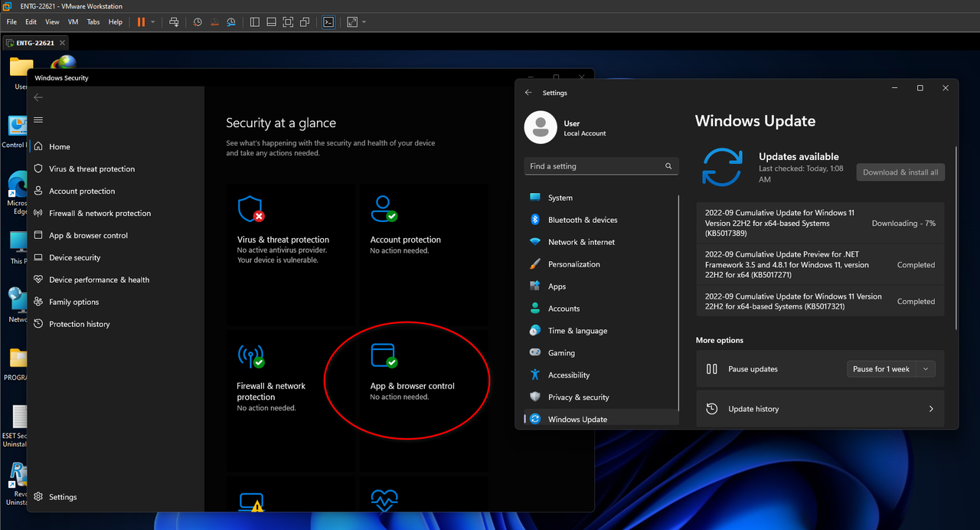
Task: Open Account protection in the sidebar
Action: (x=115, y=191)
